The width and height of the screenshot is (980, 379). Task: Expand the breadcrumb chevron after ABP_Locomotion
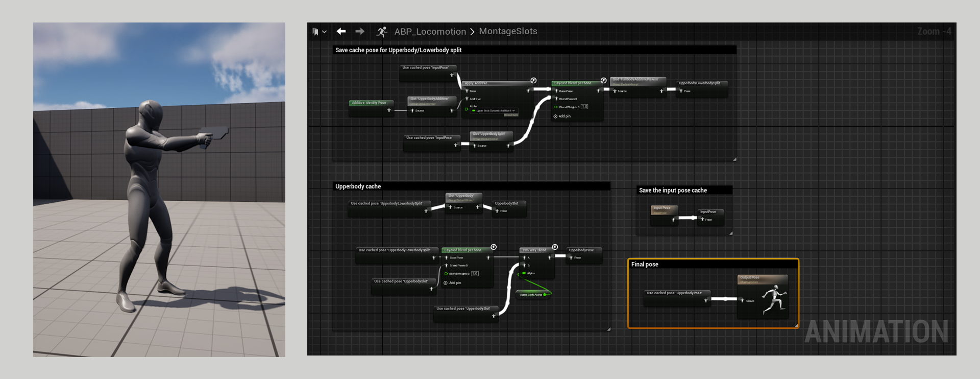coord(472,32)
